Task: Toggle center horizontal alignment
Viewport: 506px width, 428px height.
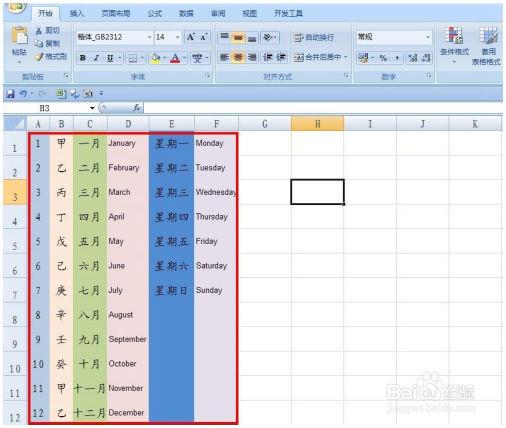Action: click(x=238, y=58)
